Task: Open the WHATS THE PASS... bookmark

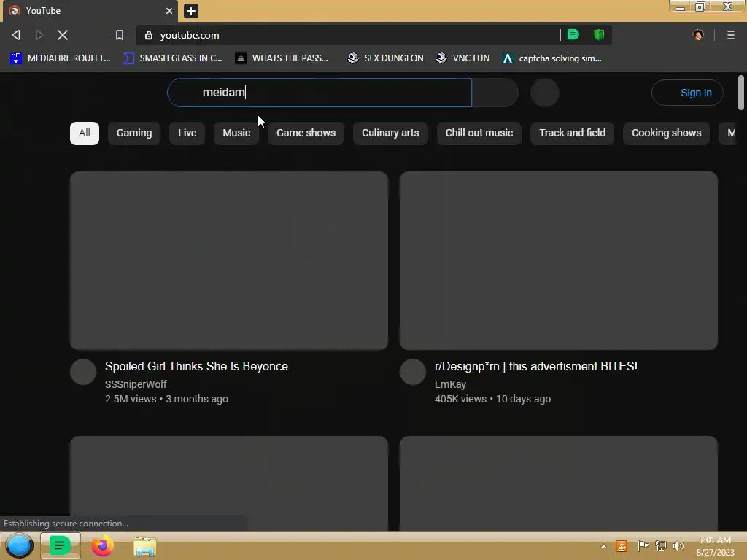Action: point(282,58)
